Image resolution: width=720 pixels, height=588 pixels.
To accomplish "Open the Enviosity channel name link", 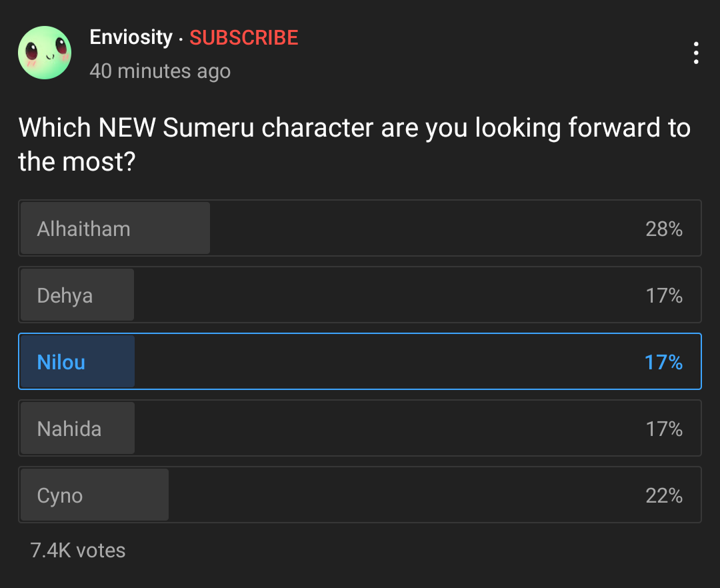I will pyautogui.click(x=131, y=37).
